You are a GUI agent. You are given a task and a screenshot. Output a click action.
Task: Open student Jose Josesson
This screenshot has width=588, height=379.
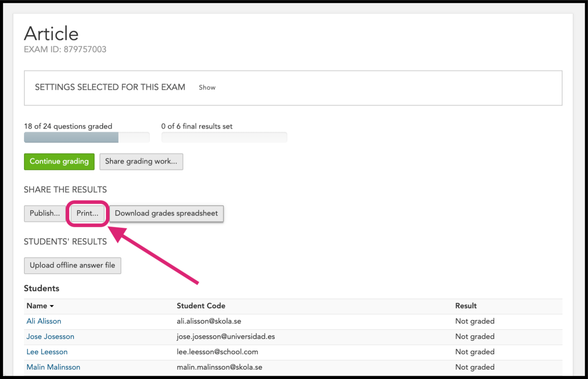pos(50,337)
